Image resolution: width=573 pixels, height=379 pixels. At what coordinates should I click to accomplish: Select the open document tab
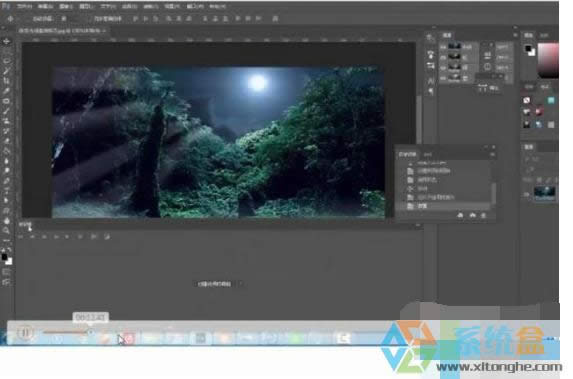pyautogui.click(x=61, y=31)
